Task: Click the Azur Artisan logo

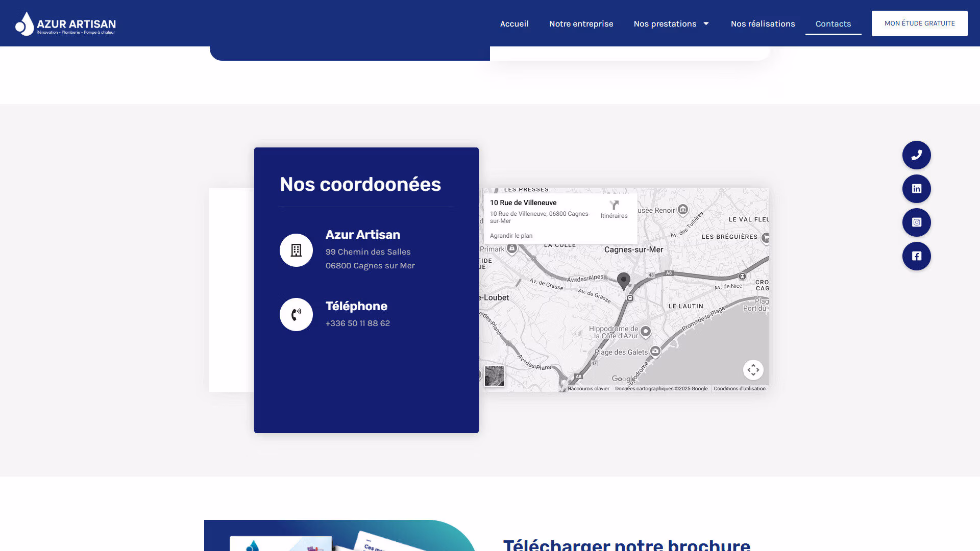Action: [x=65, y=24]
